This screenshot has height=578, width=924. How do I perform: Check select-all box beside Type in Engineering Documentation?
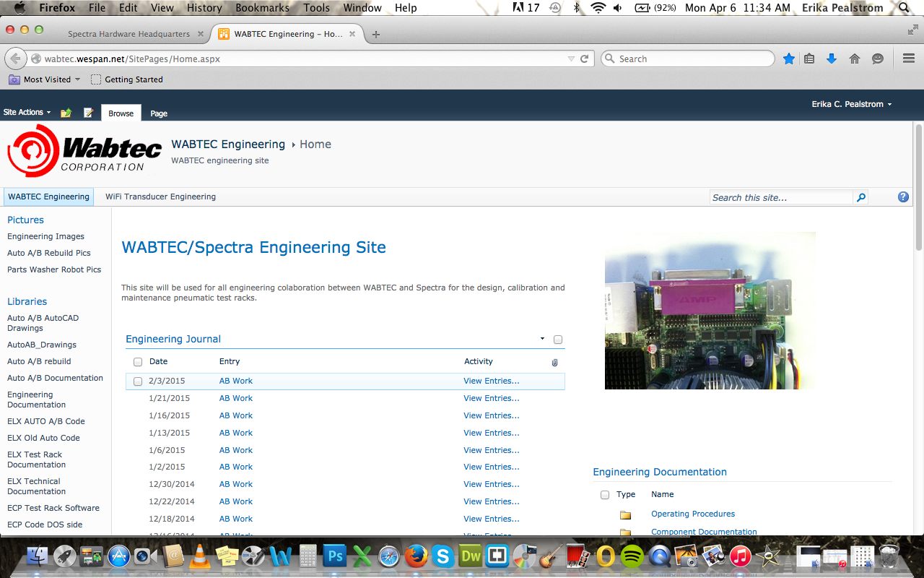tap(605, 495)
